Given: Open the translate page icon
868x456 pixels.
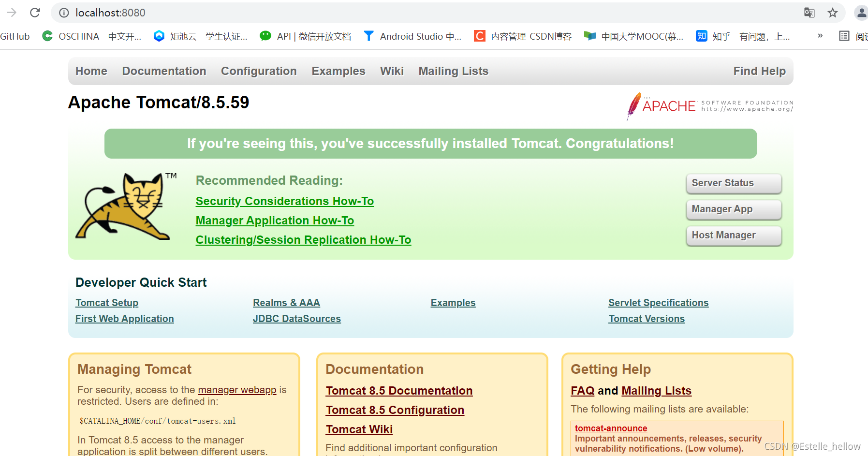Looking at the screenshot, I should (x=809, y=13).
